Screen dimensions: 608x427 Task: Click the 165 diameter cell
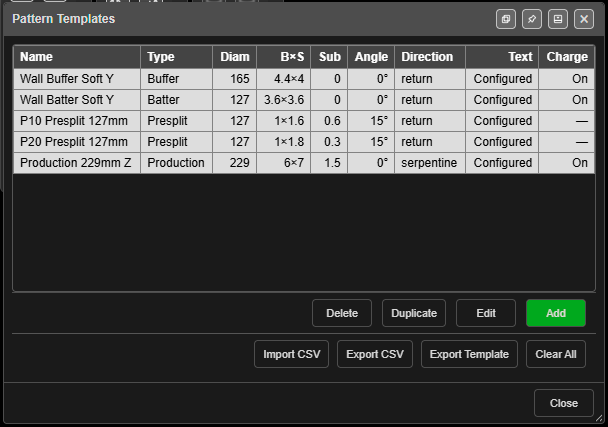click(x=235, y=79)
